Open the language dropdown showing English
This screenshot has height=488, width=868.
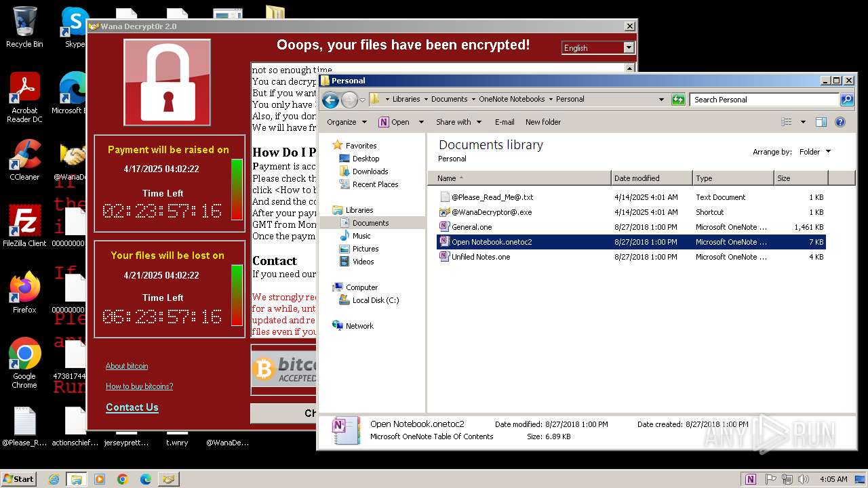pyautogui.click(x=629, y=47)
